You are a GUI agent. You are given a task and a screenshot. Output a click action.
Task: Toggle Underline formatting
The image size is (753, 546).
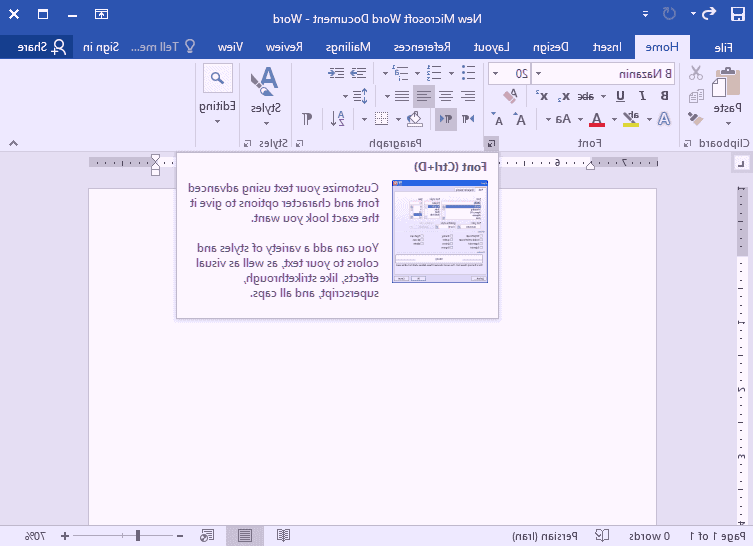[x=620, y=96]
